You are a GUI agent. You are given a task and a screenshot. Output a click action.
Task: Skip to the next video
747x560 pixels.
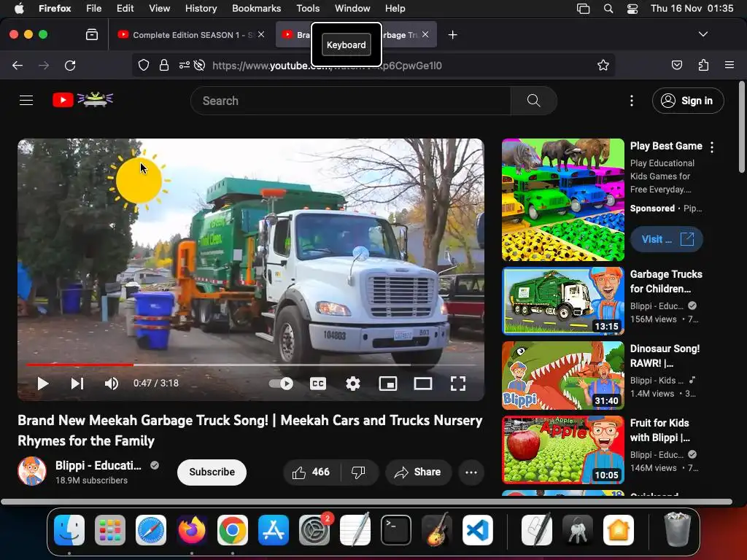point(77,384)
